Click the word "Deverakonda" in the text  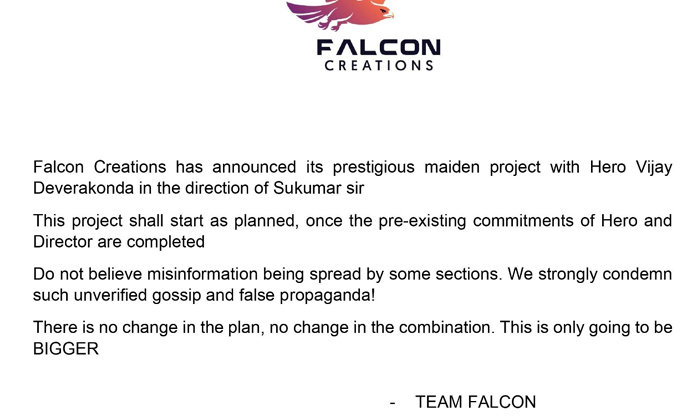coord(83,188)
